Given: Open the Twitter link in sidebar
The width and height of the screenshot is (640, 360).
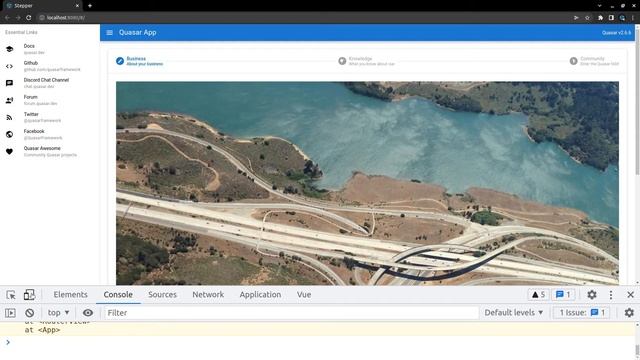Looking at the screenshot, I should (x=50, y=118).
